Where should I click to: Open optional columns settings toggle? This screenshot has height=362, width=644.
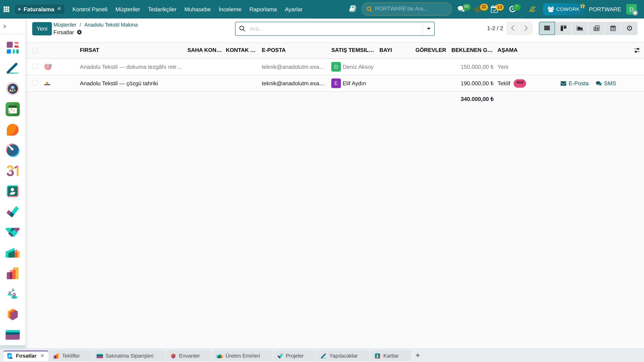[637, 50]
